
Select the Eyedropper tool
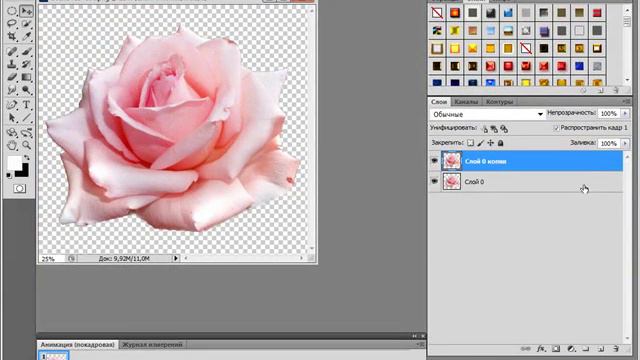27,37
